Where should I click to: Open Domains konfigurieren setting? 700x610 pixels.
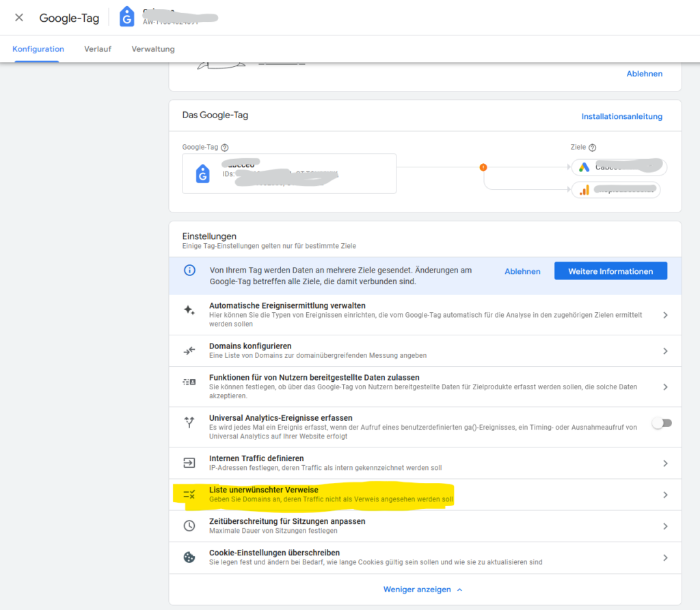click(x=425, y=350)
